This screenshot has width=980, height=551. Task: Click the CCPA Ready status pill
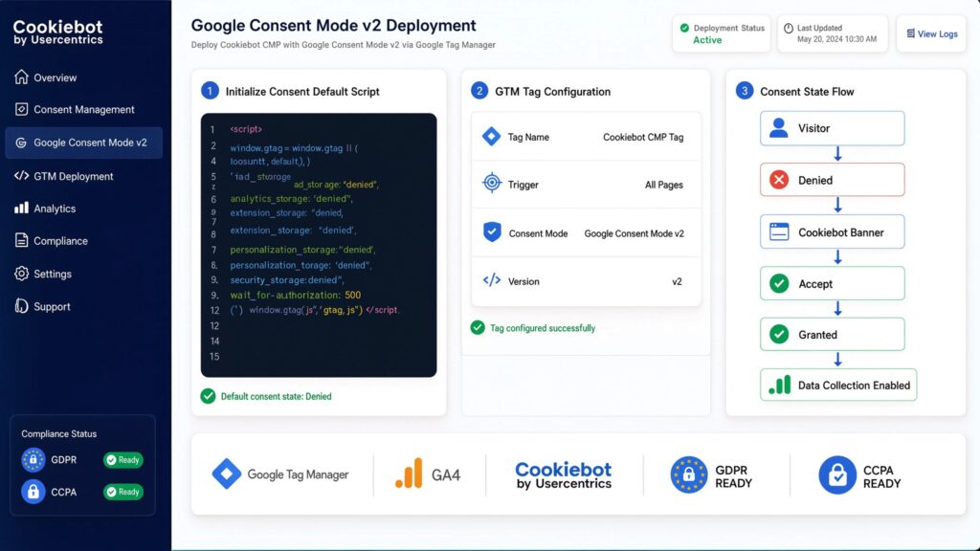click(123, 492)
